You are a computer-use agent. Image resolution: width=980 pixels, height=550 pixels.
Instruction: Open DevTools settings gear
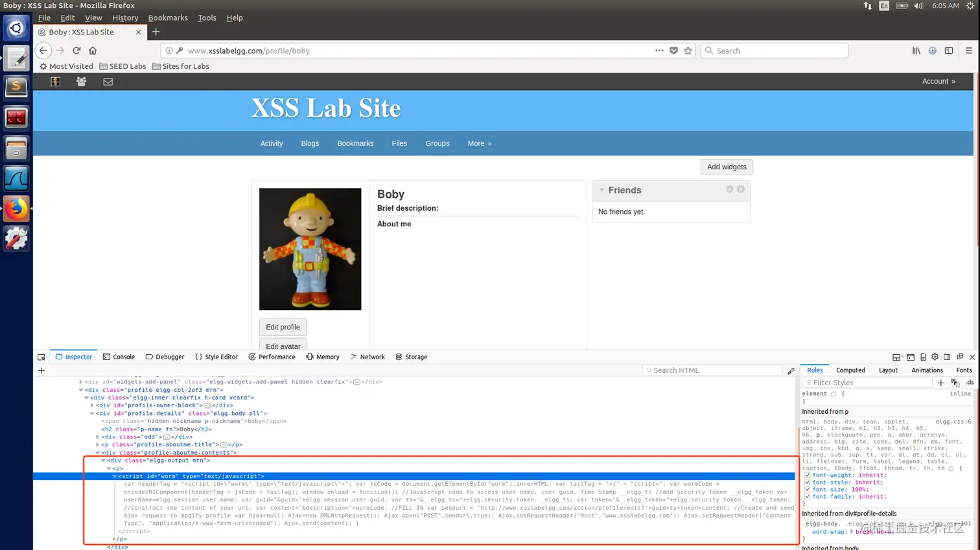click(x=935, y=357)
